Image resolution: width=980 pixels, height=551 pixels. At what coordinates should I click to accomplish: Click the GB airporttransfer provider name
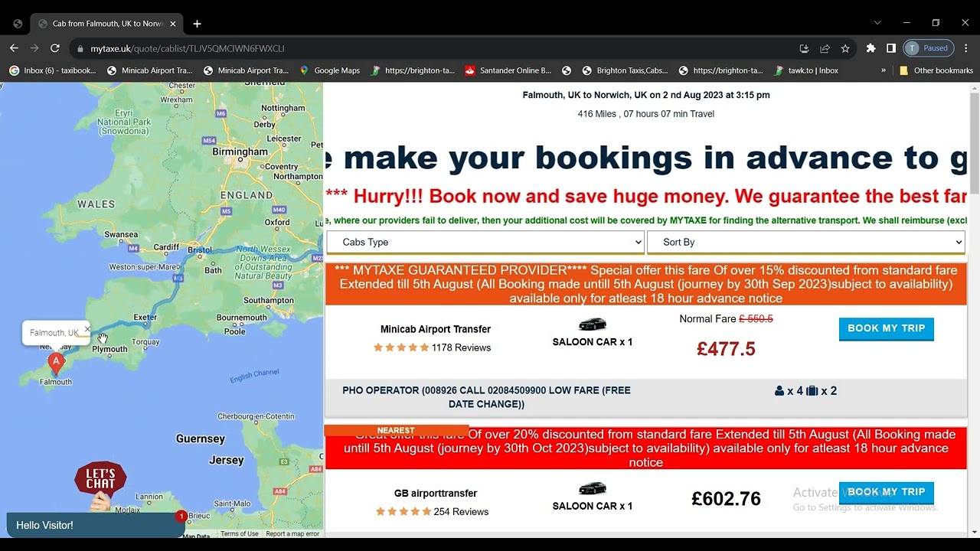[x=436, y=494]
